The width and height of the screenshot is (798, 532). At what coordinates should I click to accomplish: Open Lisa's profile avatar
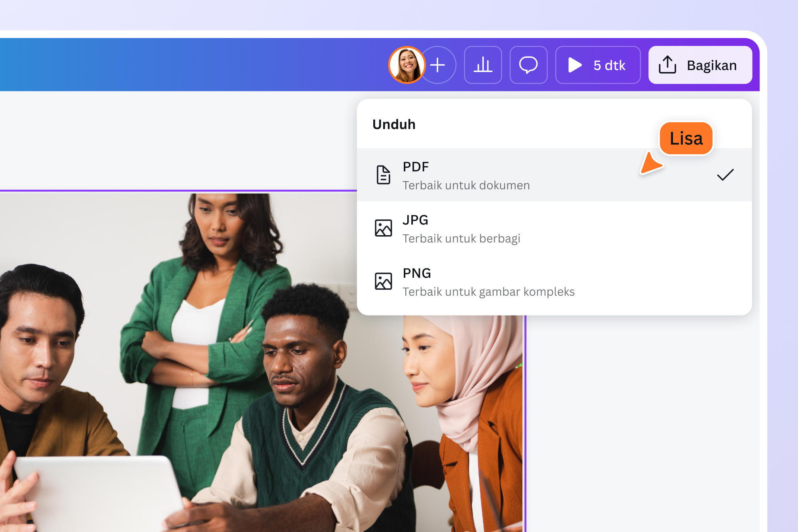coord(407,65)
